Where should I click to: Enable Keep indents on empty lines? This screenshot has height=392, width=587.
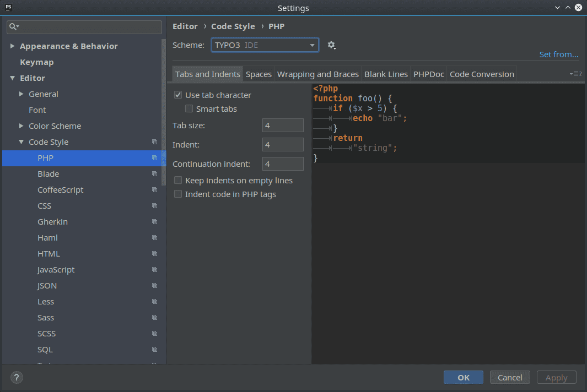[178, 180]
